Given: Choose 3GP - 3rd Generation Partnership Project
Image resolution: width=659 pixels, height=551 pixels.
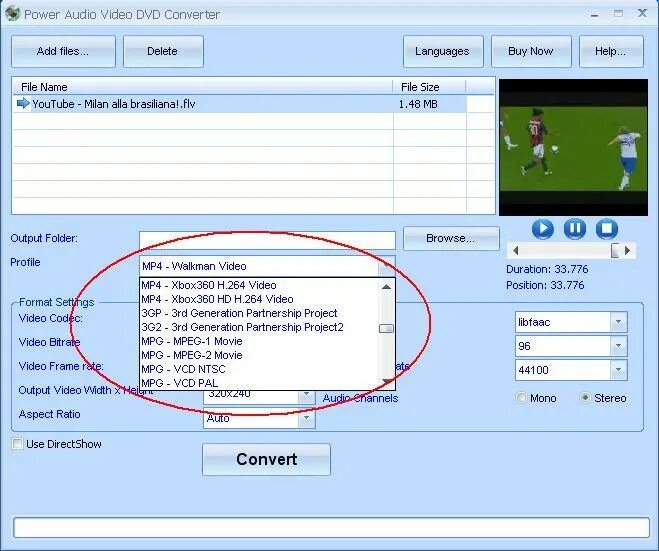Looking at the screenshot, I should (259, 313).
